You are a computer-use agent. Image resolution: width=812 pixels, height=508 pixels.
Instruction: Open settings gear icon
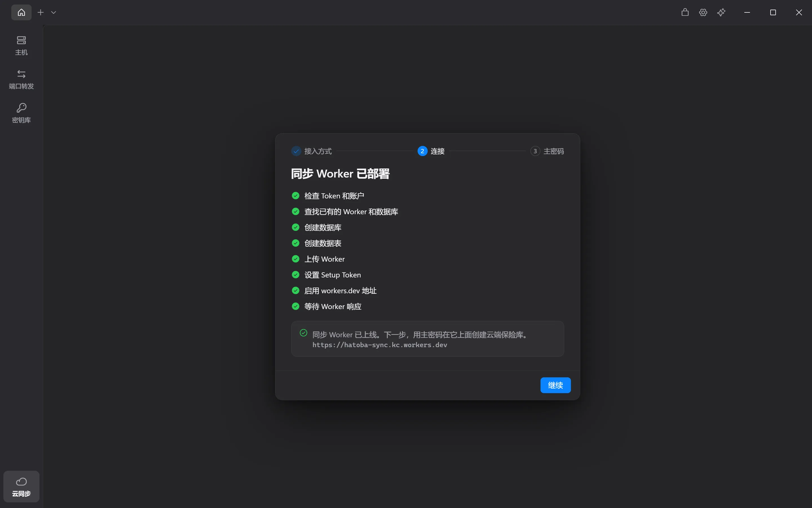[x=703, y=12]
